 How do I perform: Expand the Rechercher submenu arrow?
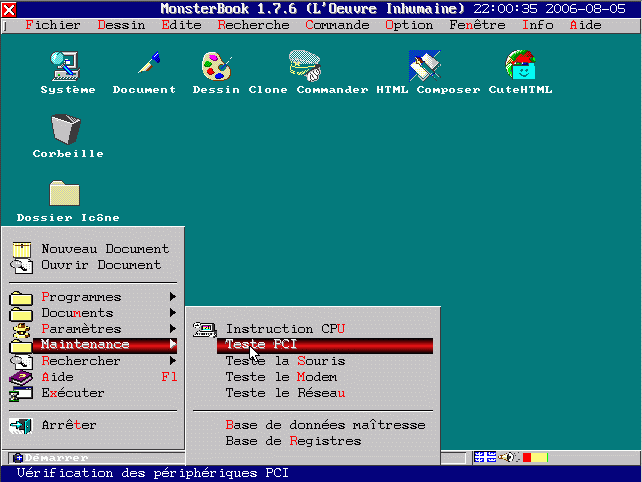pyautogui.click(x=172, y=361)
